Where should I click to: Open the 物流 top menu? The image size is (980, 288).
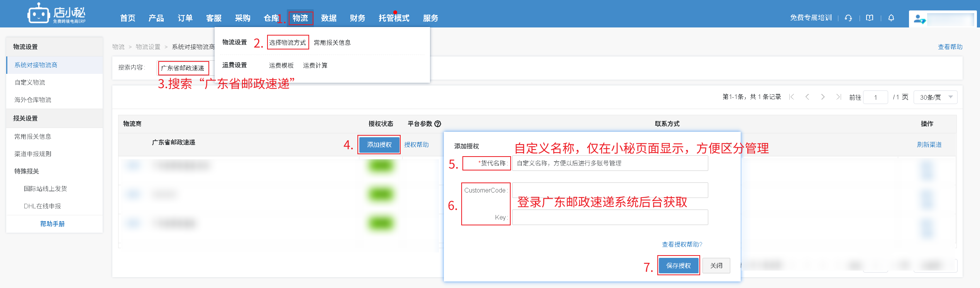coord(300,18)
